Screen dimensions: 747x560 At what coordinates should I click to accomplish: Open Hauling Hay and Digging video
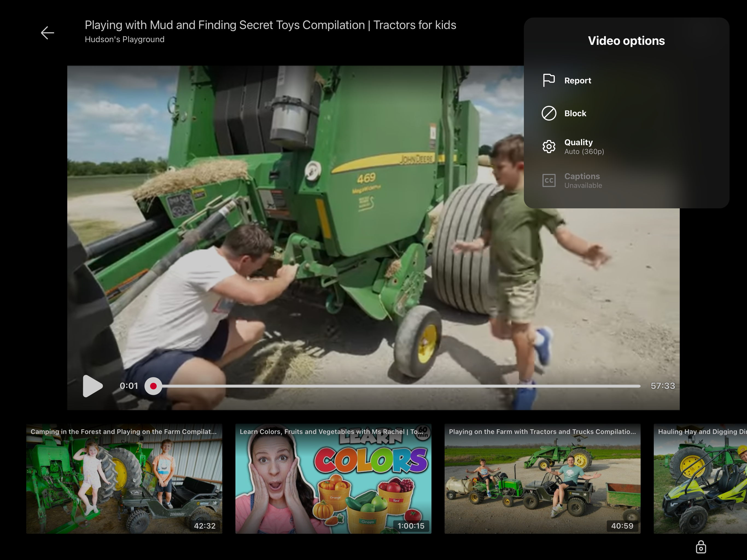pyautogui.click(x=700, y=479)
